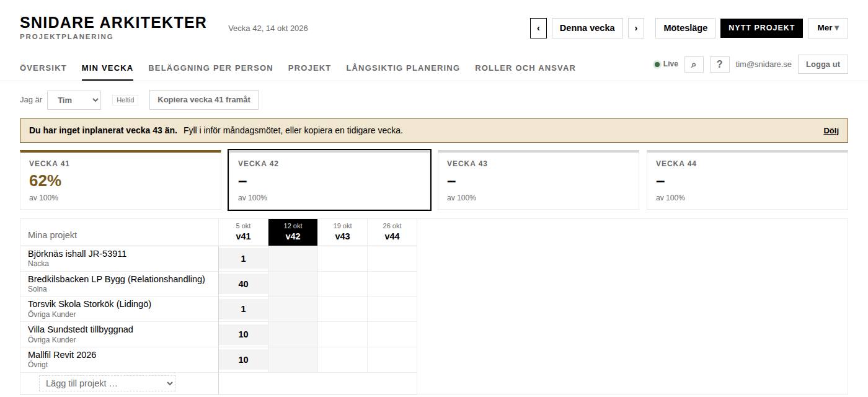Edit v41 value for Björknäs ishall
This screenshot has height=397, width=868.
(x=243, y=259)
